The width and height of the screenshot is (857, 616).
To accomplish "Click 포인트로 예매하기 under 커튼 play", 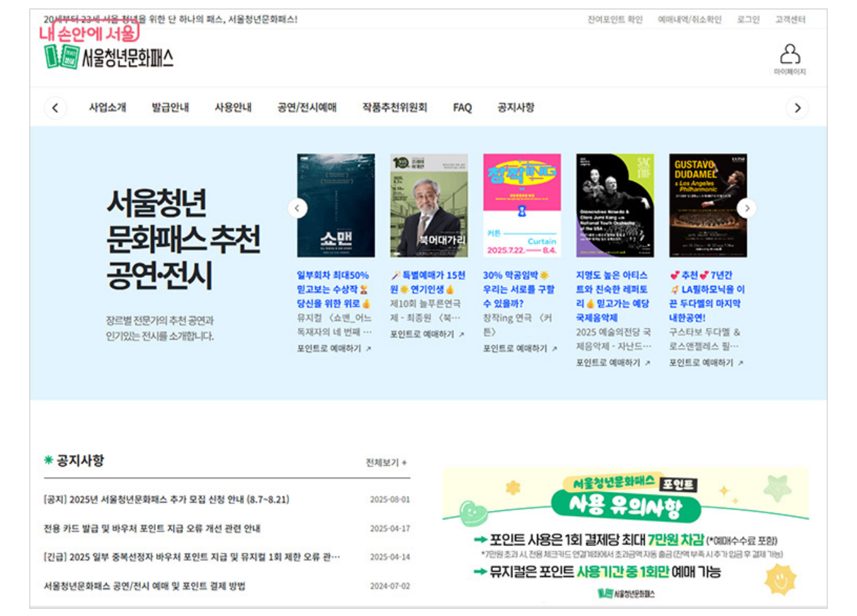I will (520, 349).
